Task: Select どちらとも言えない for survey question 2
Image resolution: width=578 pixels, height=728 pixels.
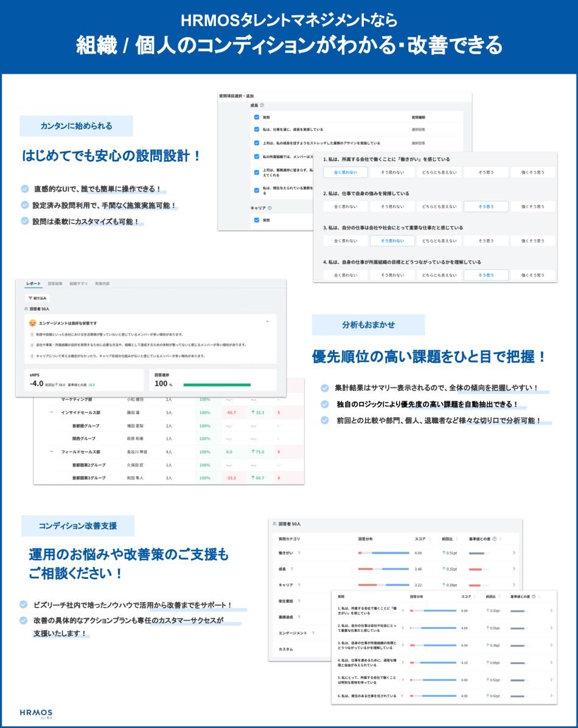Action: tap(439, 207)
